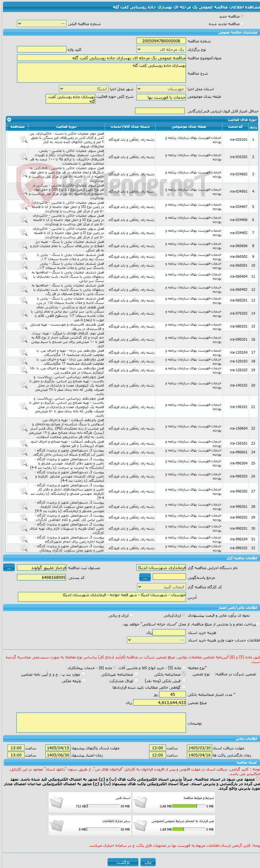The height and width of the screenshot is (868, 260).
Task: Collapse the حوزه های فعالیت section arrow
Action: [9, 120]
